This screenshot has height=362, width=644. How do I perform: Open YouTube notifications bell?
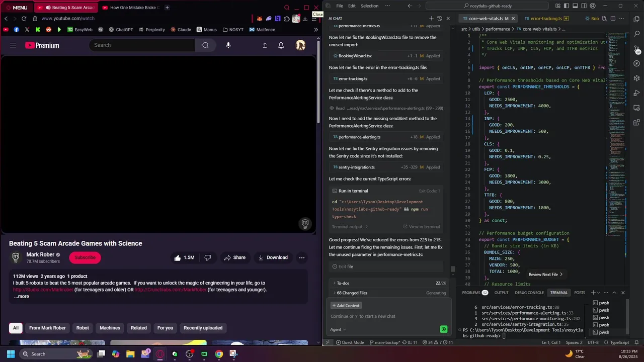281,45
